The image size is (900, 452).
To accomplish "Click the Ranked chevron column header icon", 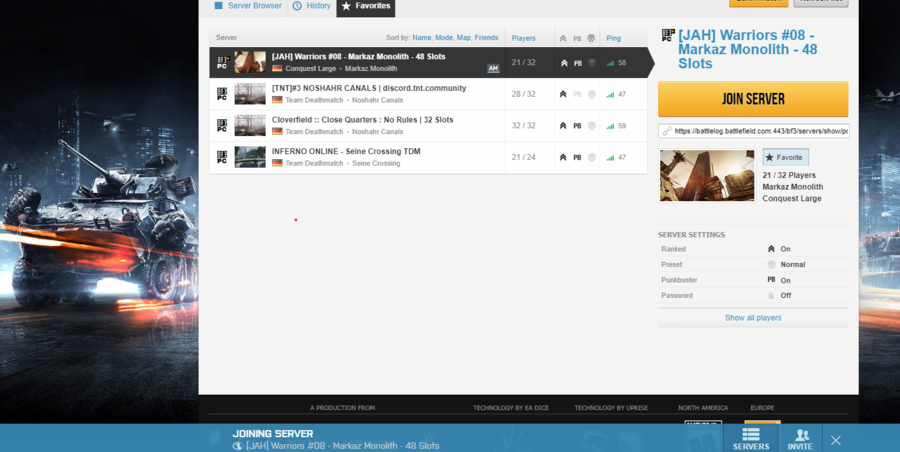I will pyautogui.click(x=563, y=38).
